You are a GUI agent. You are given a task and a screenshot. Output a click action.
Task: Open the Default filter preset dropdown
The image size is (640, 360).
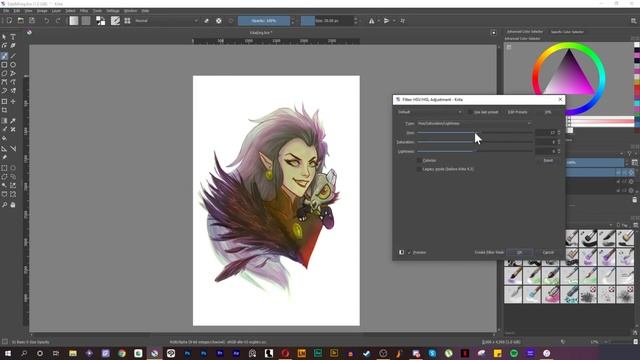[429, 112]
